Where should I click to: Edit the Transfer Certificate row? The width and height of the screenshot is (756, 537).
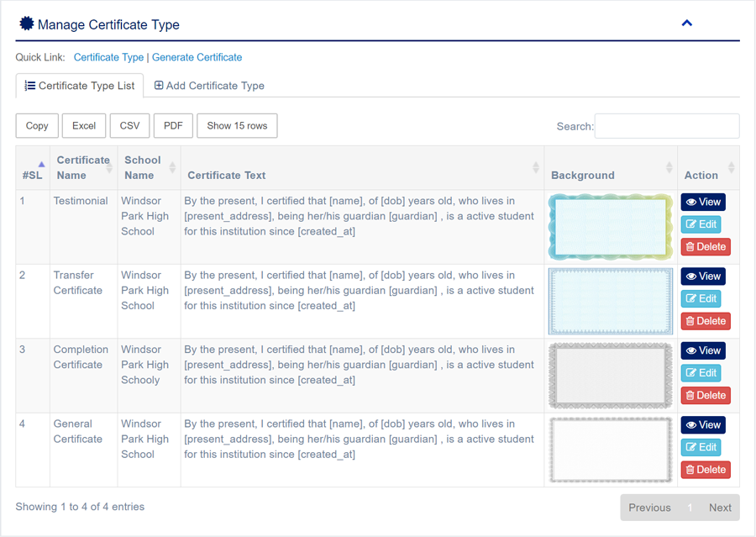(701, 298)
